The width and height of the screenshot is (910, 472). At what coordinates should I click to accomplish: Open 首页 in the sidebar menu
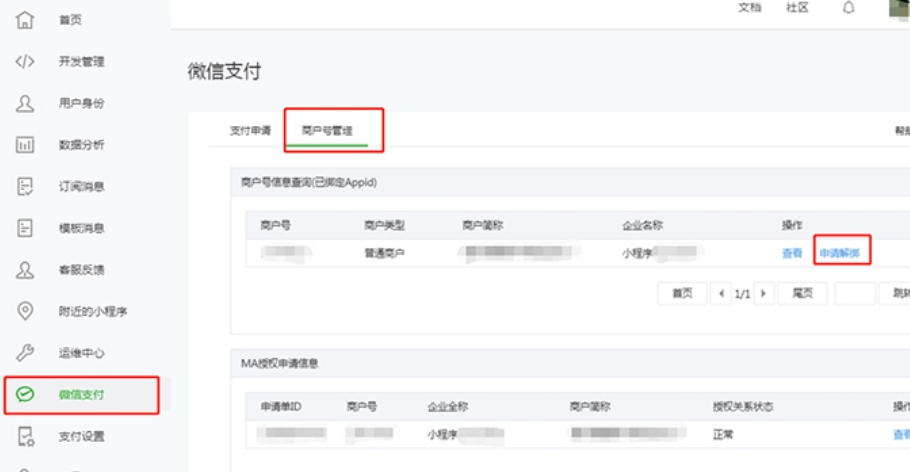70,20
